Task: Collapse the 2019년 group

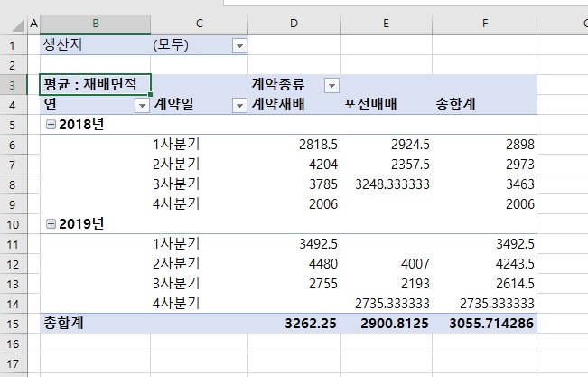Action: 51,223
